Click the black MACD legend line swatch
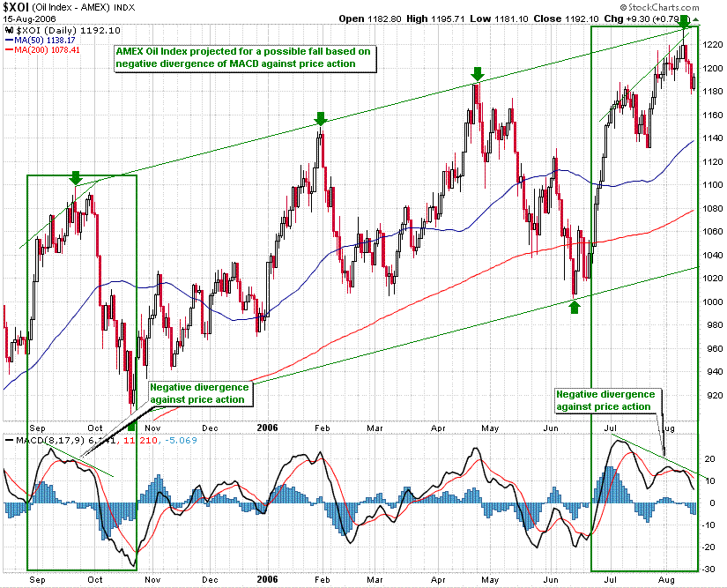The width and height of the screenshot is (727, 588). (x=10, y=440)
